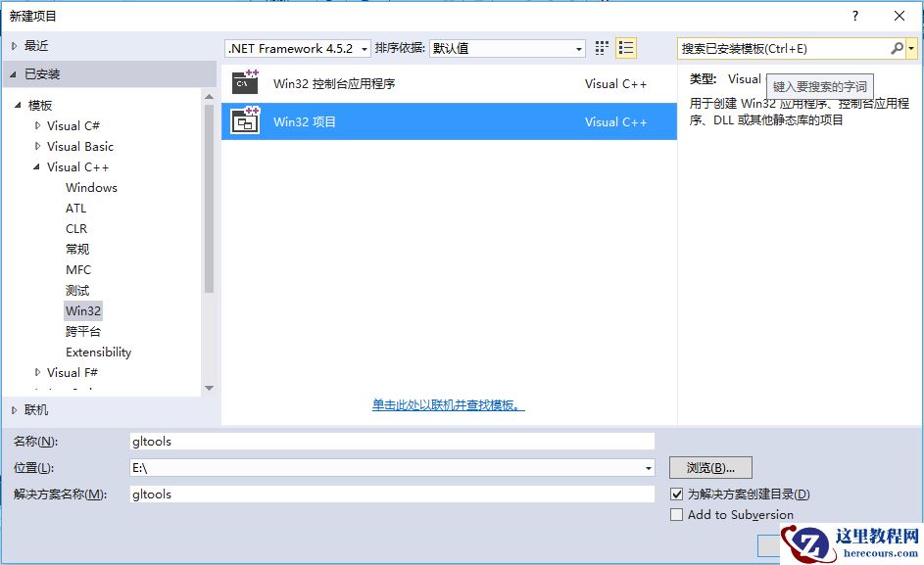Click the template tree scrollbar thumb
The image size is (924, 565).
tap(209, 198)
